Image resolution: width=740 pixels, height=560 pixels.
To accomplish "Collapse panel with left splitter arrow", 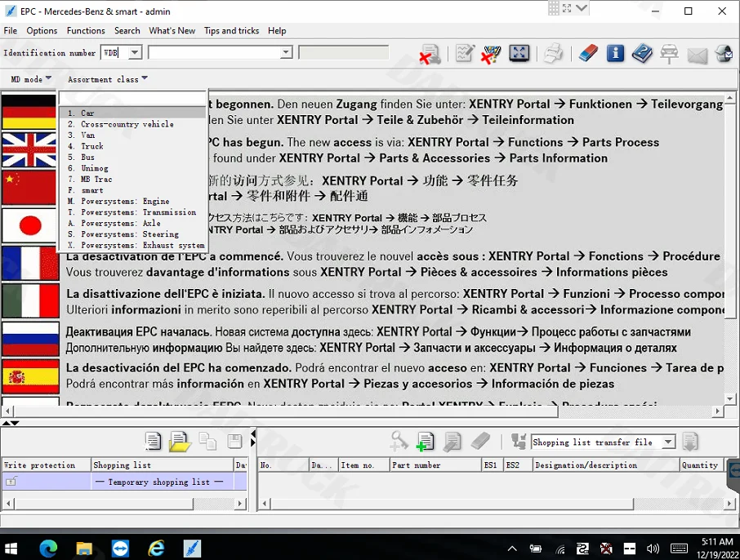I will (x=253, y=433).
